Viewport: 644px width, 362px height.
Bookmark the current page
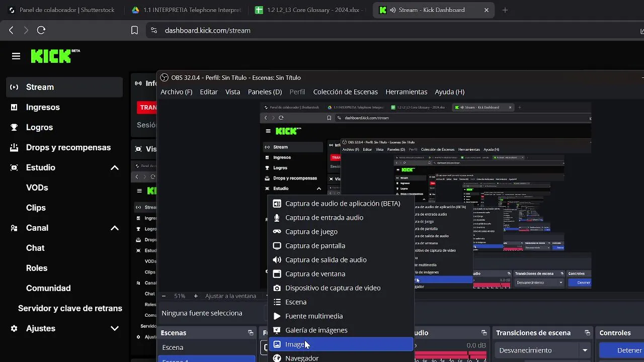[x=134, y=30]
